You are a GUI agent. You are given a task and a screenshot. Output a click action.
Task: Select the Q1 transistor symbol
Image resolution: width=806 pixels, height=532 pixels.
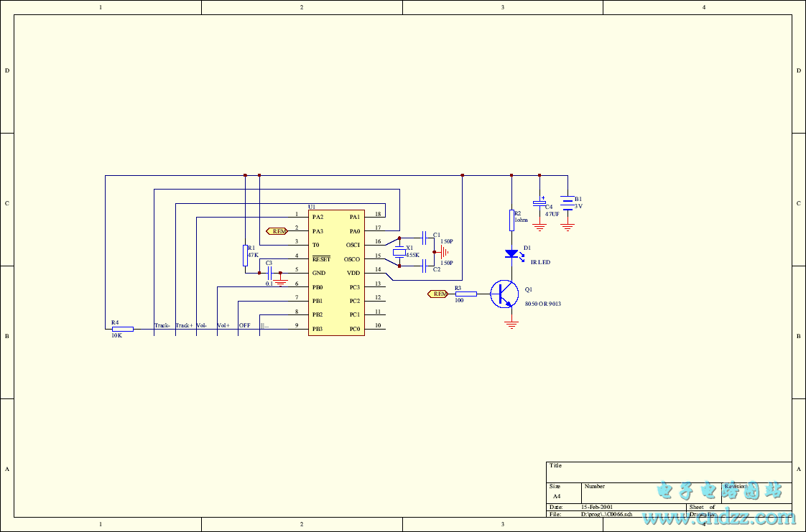coord(505,294)
